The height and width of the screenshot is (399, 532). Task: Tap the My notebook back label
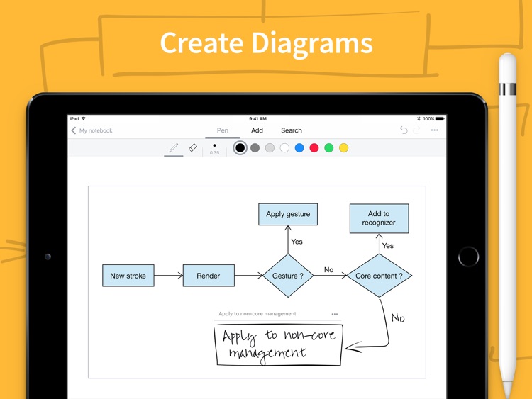96,130
